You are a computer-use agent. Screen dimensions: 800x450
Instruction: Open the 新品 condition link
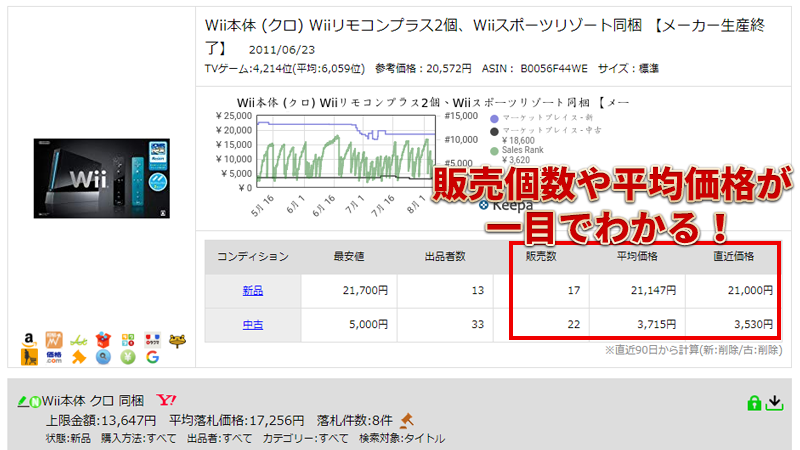click(253, 291)
